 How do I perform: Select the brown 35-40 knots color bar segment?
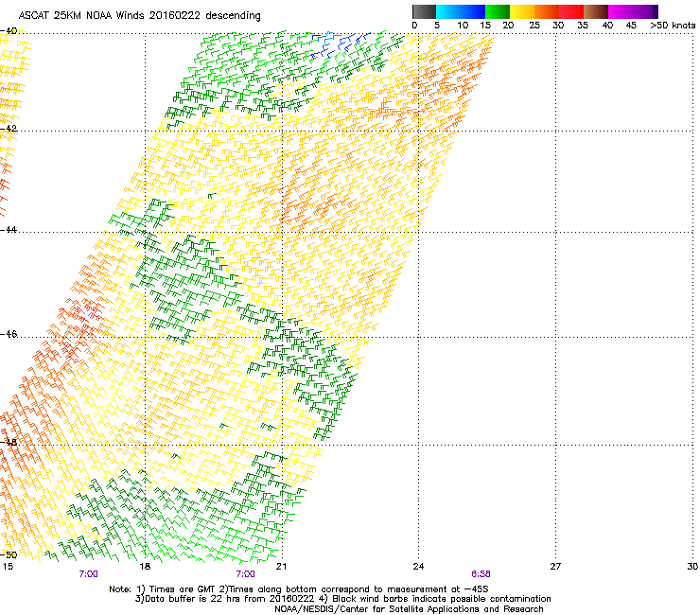pyautogui.click(x=596, y=11)
